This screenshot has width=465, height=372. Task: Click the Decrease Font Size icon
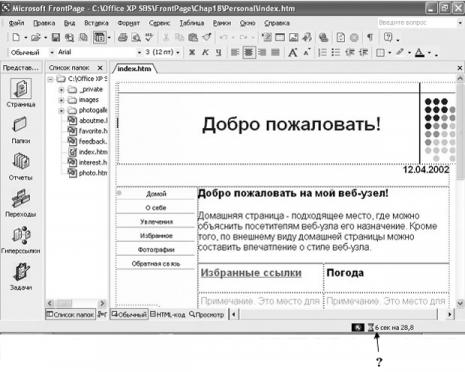[307, 52]
